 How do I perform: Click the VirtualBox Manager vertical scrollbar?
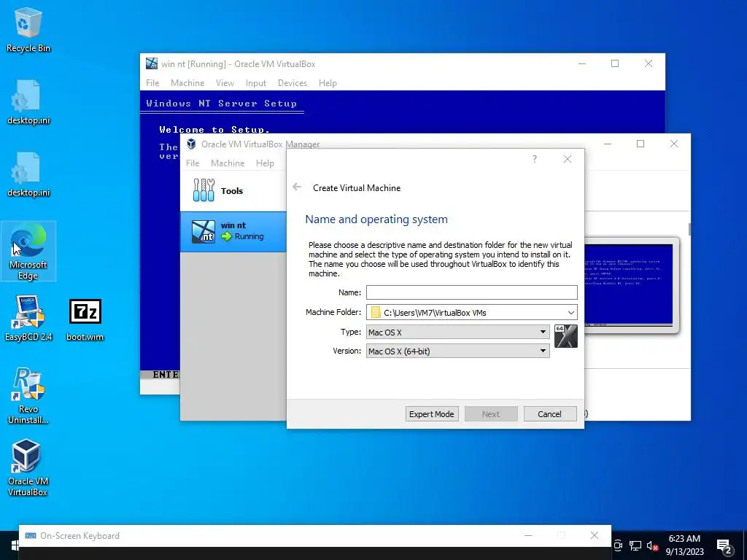point(689,228)
